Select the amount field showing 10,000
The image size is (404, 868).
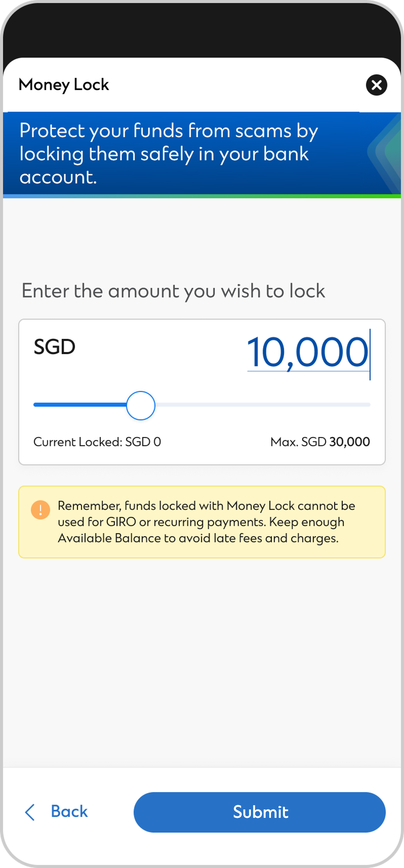pyautogui.click(x=309, y=349)
